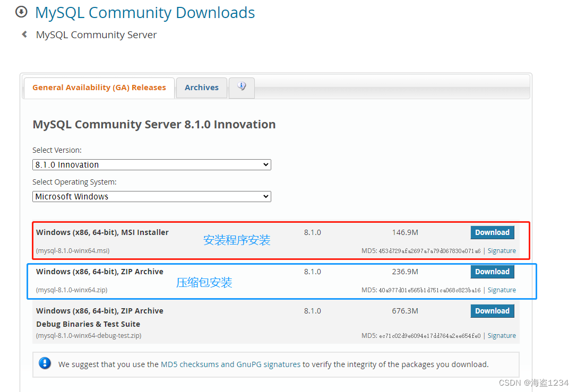The height and width of the screenshot is (392, 577).
Task: Click the Debug Binaries & Test Suite label
Action: pyautogui.click(x=88, y=324)
